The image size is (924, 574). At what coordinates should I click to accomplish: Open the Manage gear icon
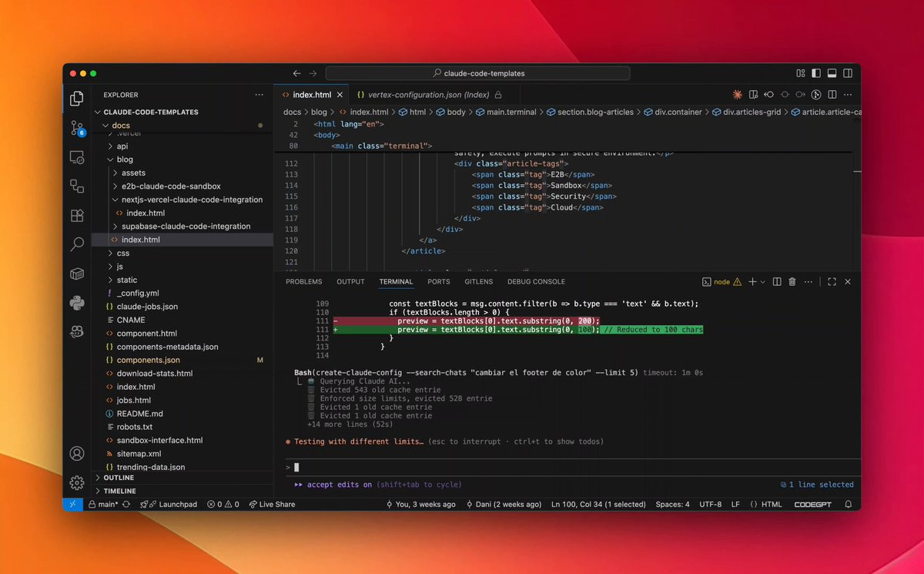click(x=77, y=483)
